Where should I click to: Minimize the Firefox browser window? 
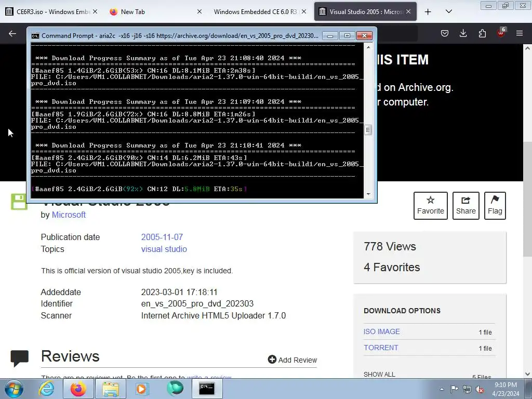tap(488, 6)
